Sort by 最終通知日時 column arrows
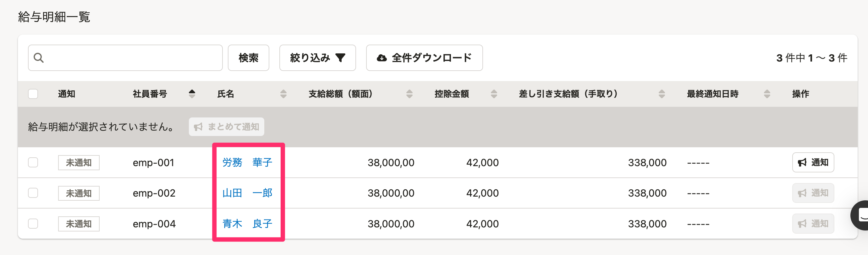Screen dimensions: 868x255 pyautogui.click(x=766, y=94)
